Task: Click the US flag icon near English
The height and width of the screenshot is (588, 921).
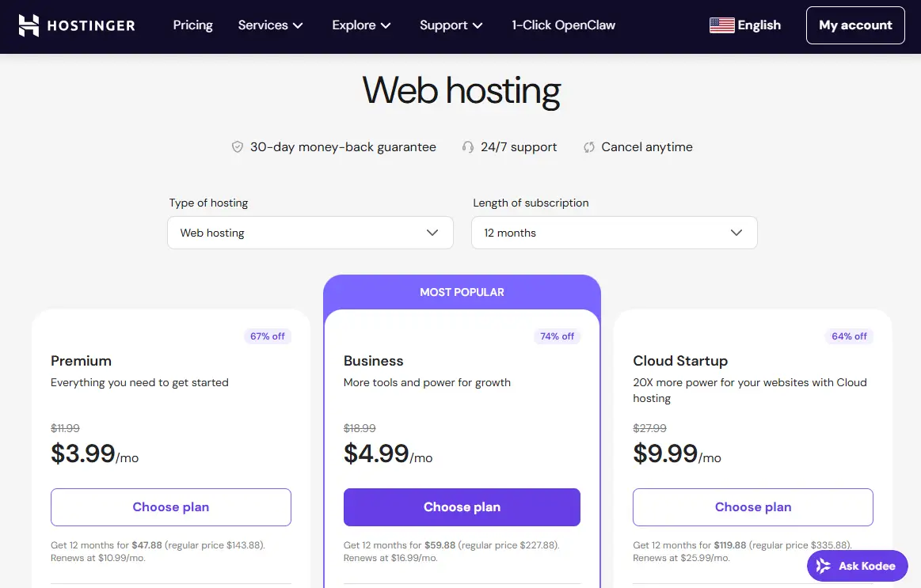Action: (x=721, y=25)
